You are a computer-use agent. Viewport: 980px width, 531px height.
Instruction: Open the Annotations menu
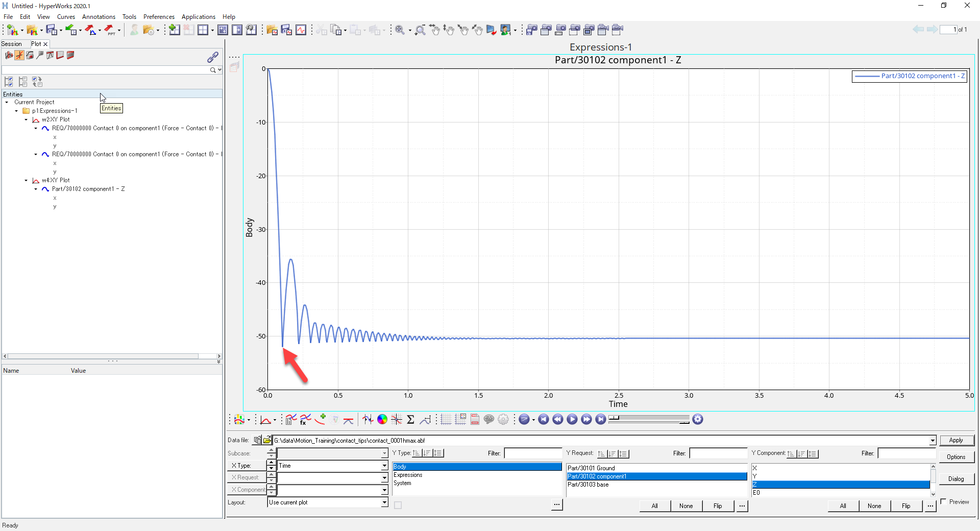(x=99, y=17)
